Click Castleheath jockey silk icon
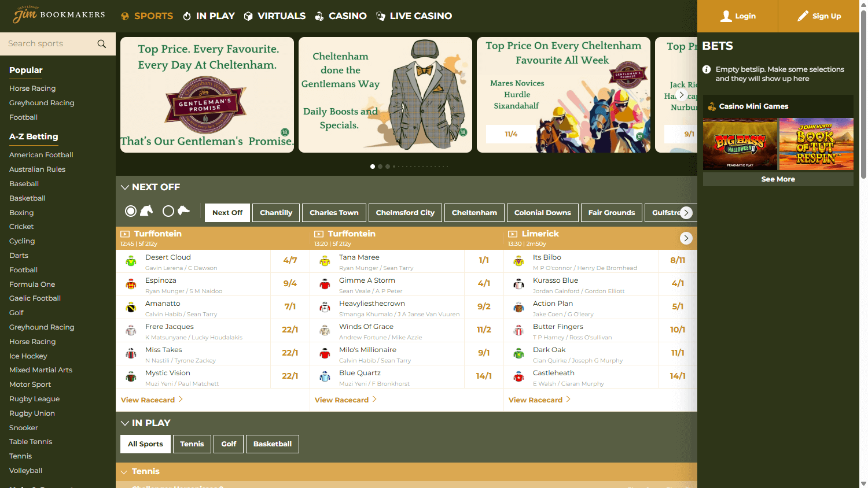Image resolution: width=868 pixels, height=488 pixels. pyautogui.click(x=519, y=377)
